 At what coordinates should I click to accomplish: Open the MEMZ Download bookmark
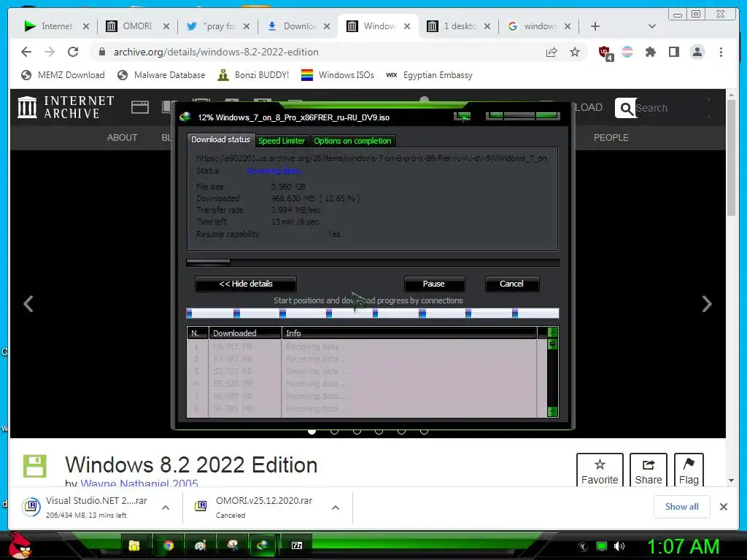(63, 75)
